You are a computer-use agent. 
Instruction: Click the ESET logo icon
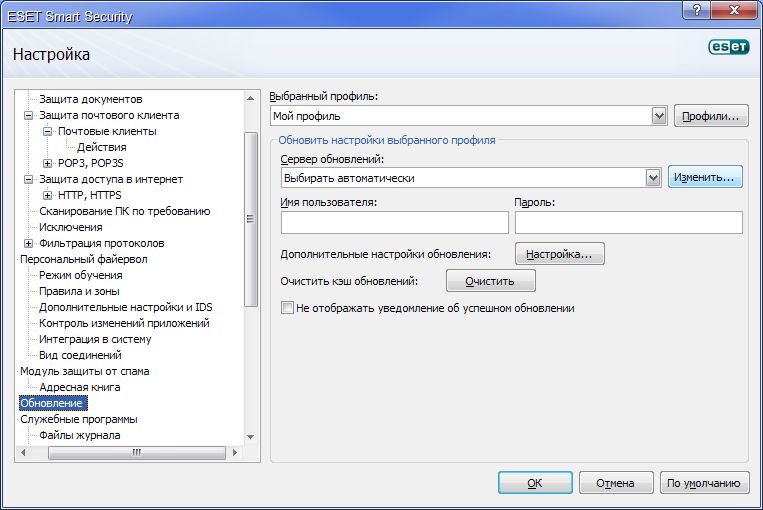tap(728, 47)
